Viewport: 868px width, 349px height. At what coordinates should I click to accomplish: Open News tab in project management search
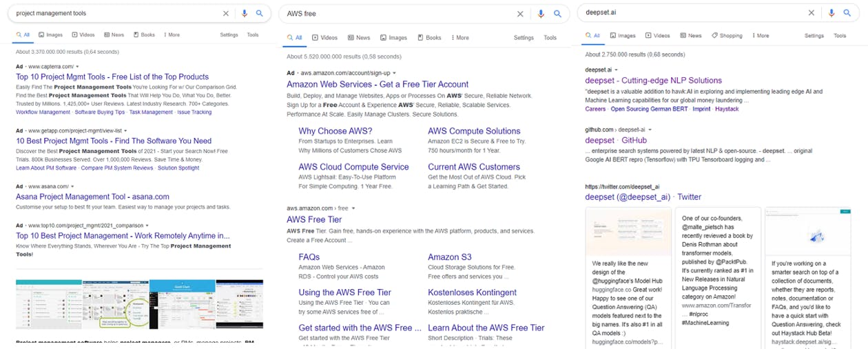click(114, 34)
